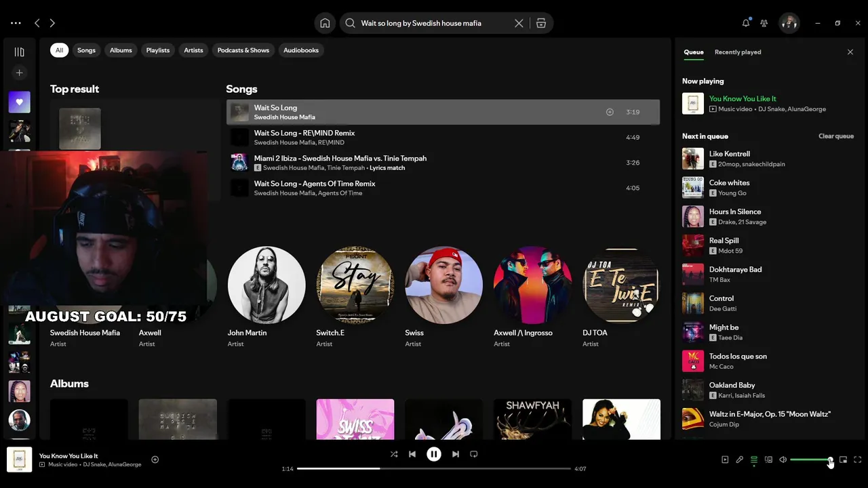868x488 pixels.
Task: Pause the current song
Action: pos(434,454)
